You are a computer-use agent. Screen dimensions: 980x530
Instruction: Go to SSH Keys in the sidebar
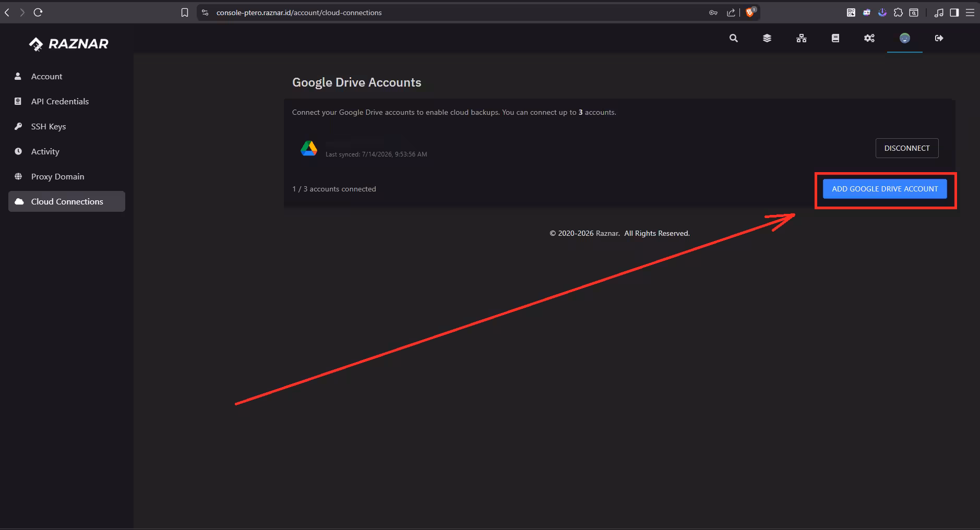(67, 126)
